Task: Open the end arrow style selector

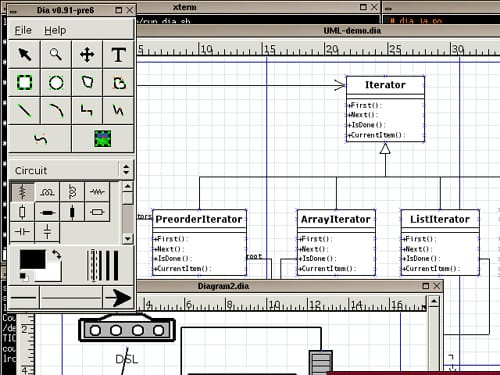Action: click(118, 297)
